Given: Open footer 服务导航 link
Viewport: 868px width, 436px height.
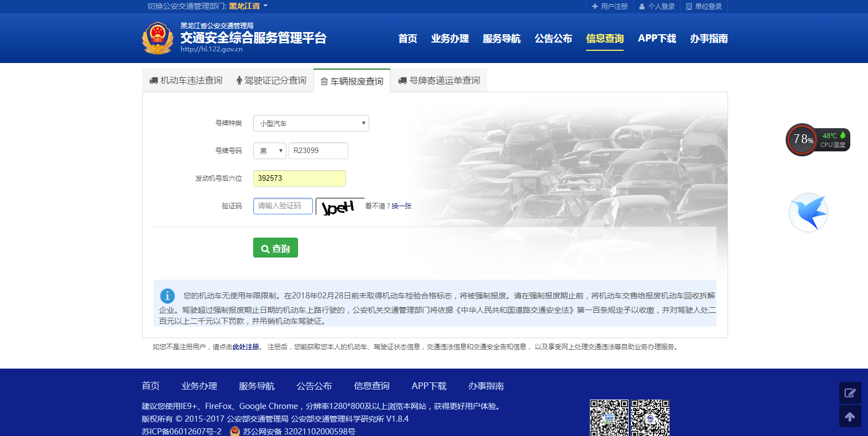Looking at the screenshot, I should coord(257,386).
